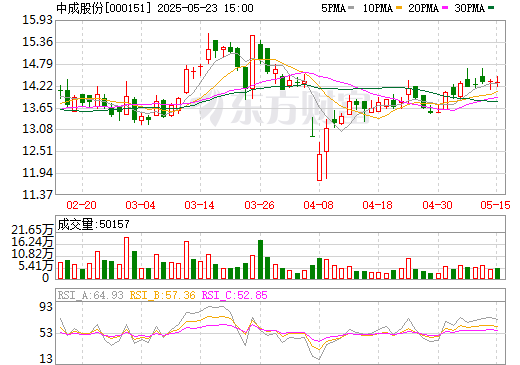The height and width of the screenshot is (365, 520).
Task: Click the 20PMA legend label
Action: 423,8
